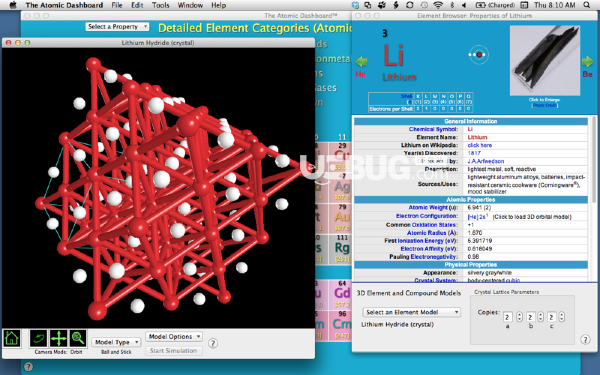The width and height of the screenshot is (600, 375).
Task: Click the Atomic Radius label link
Action: [432, 233]
